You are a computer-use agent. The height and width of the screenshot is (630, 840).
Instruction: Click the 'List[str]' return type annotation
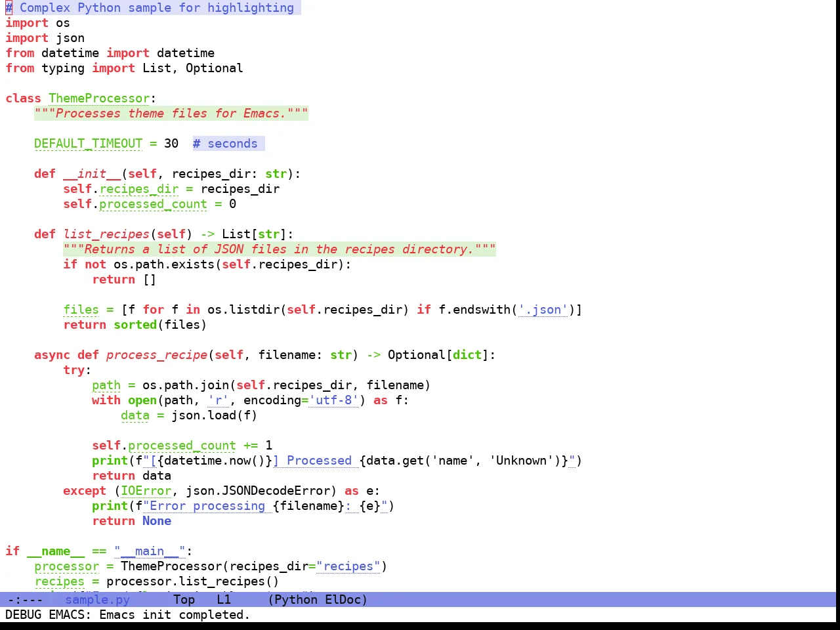pos(254,234)
